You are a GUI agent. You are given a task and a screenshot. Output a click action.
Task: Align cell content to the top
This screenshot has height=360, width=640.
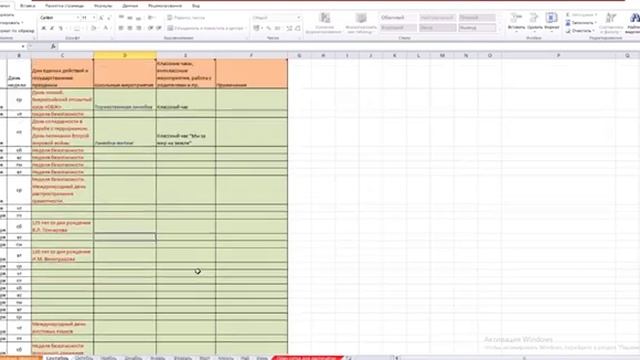click(121, 18)
